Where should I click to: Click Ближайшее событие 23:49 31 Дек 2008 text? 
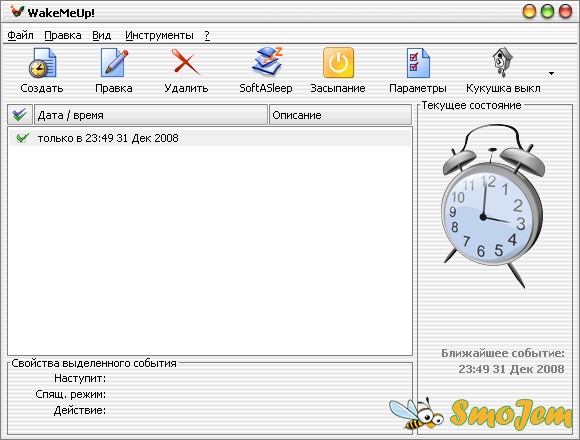tap(503, 361)
